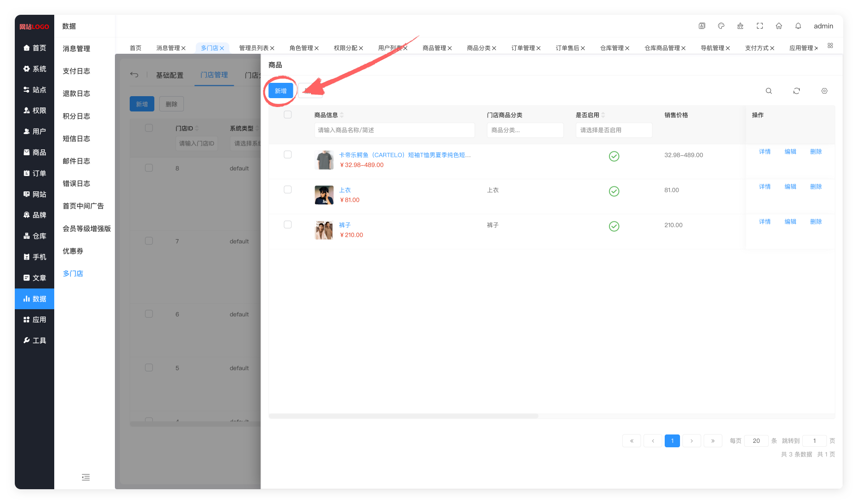Check the box for 裤子 product row

(288, 225)
